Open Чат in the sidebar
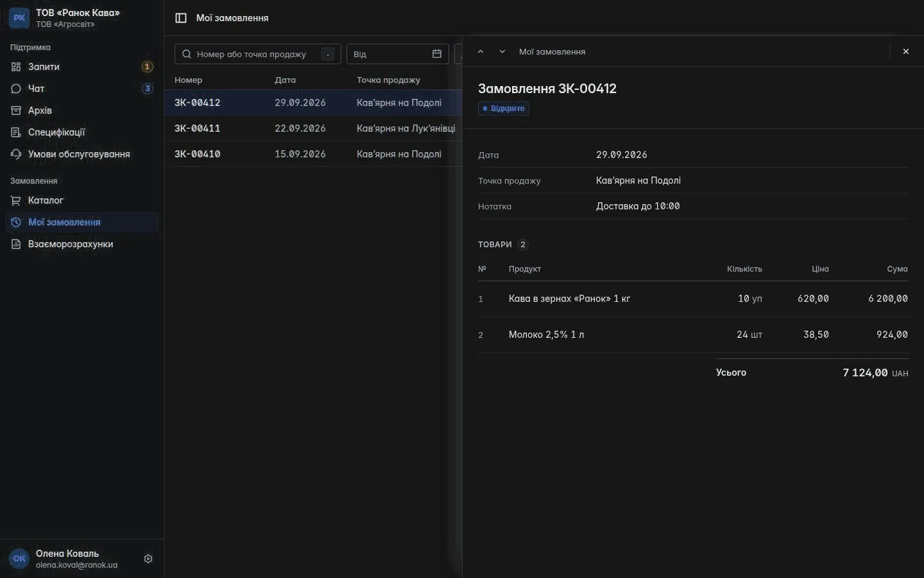This screenshot has width=924, height=578. point(82,89)
